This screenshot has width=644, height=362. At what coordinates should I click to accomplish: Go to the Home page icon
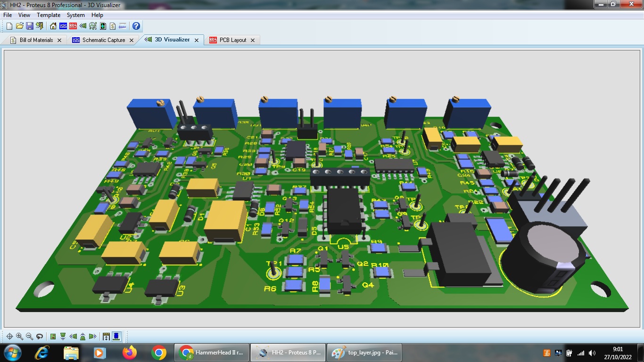pyautogui.click(x=53, y=26)
